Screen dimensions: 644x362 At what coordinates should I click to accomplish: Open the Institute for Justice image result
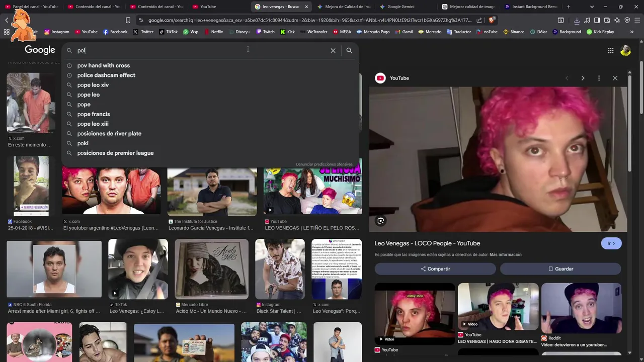pyautogui.click(x=212, y=191)
